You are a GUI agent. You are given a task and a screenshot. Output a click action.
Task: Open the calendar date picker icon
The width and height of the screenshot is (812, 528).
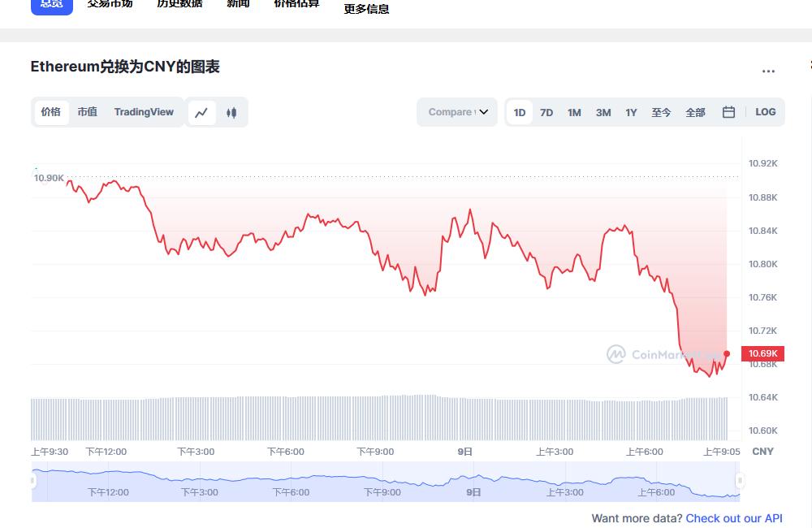click(x=728, y=112)
